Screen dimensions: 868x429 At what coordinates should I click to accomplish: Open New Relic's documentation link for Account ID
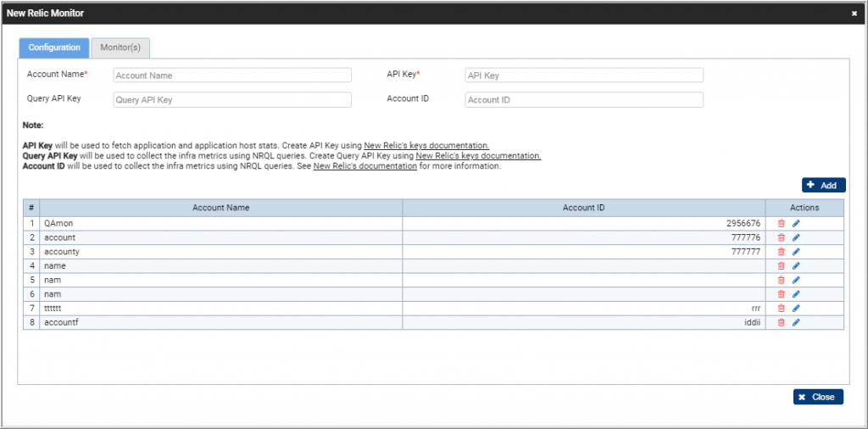(364, 166)
